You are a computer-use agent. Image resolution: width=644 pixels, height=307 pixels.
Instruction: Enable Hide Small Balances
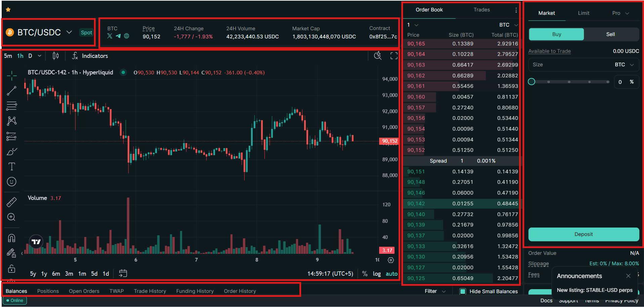click(463, 291)
